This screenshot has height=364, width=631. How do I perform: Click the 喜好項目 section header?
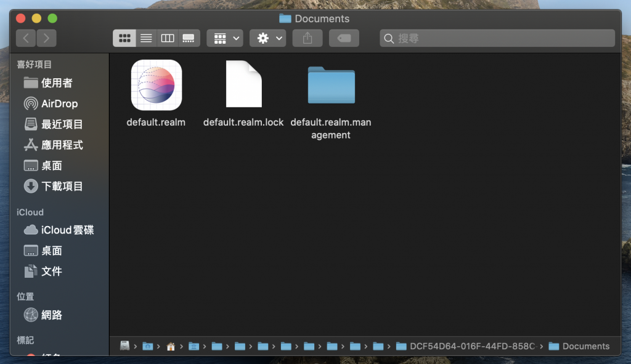tap(35, 64)
